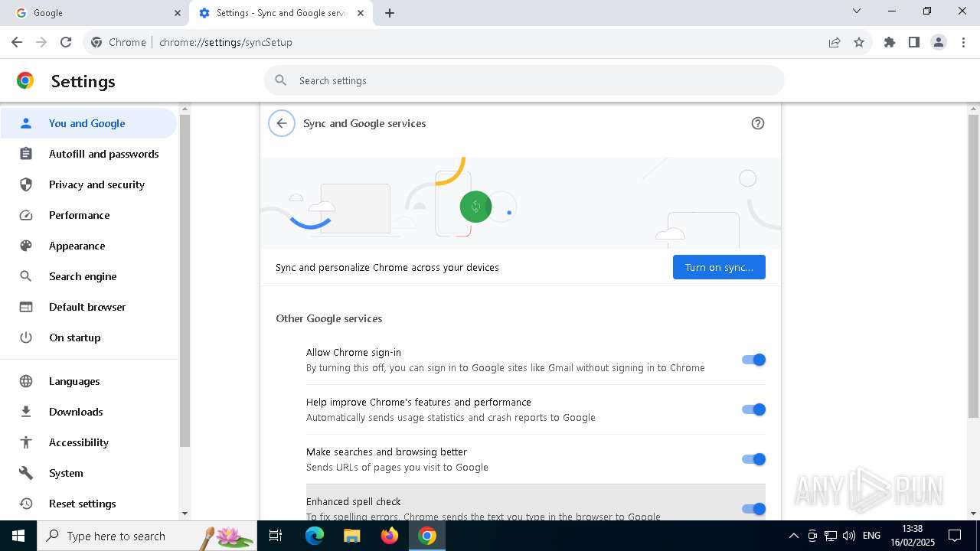Viewport: 980px width, 551px height.
Task: Select the Settings - Sync and Google tab
Action: (280, 13)
